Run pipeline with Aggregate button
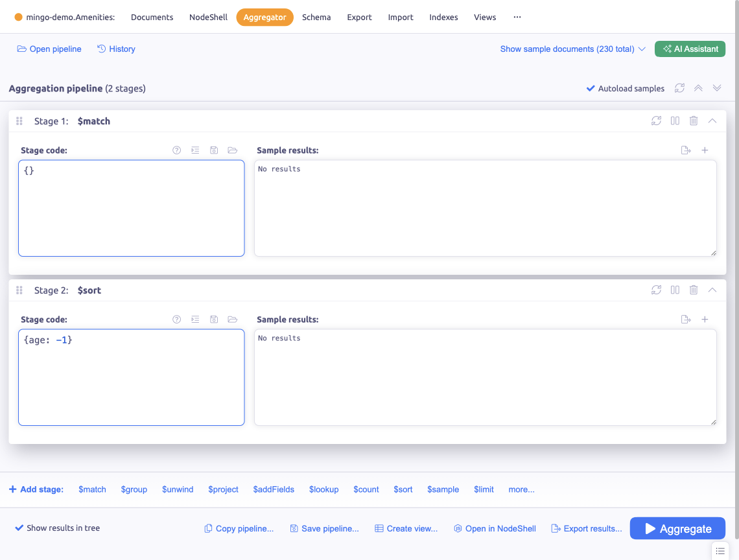 coord(677,528)
